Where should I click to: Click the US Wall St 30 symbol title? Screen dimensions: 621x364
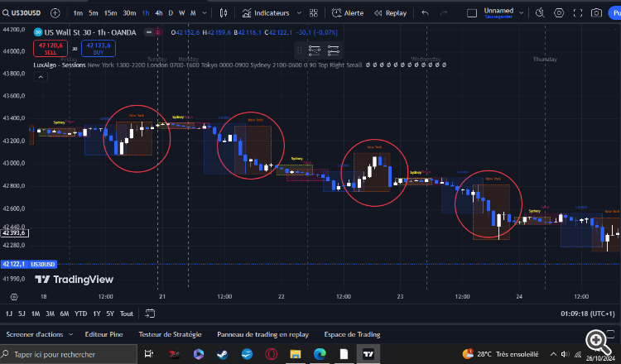(90, 32)
